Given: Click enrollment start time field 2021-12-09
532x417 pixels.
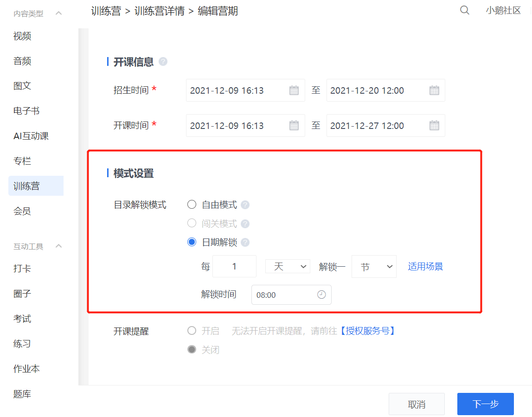Looking at the screenshot, I should (x=246, y=90).
